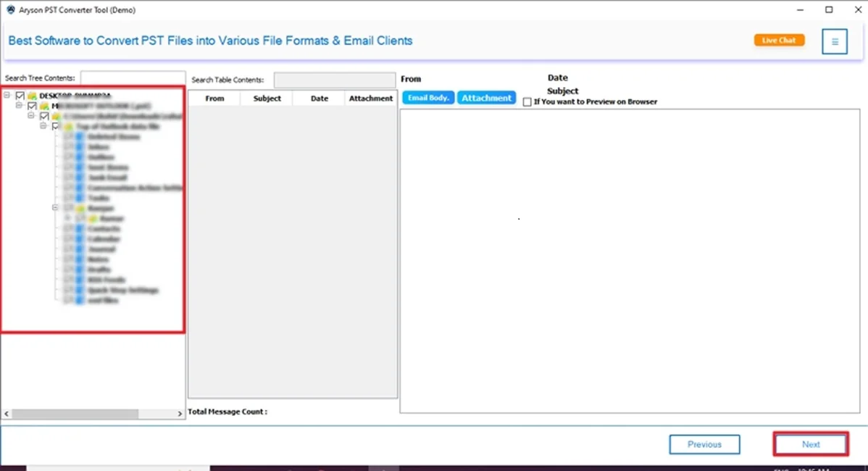Collapse the Microsoft Outlook (.pst) tree node
Screen dimensions: 868x471
(20, 105)
